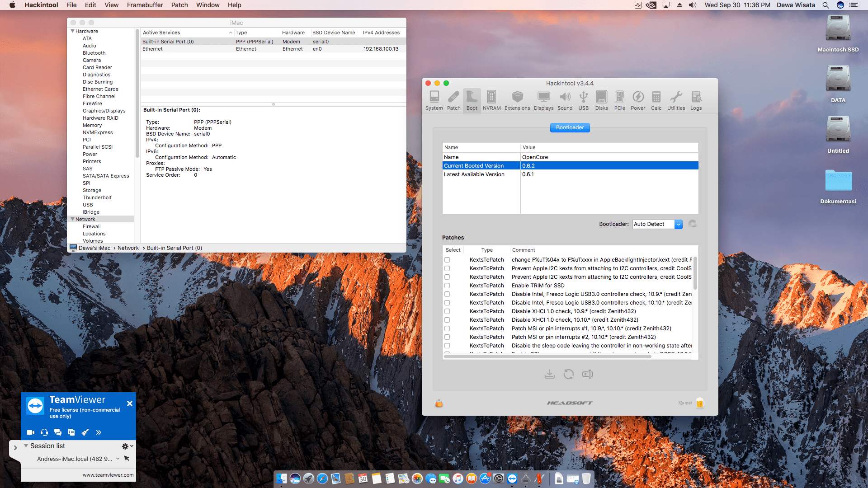The width and height of the screenshot is (868, 488).
Task: Open the Patch menu in menu bar
Action: pyautogui.click(x=179, y=5)
